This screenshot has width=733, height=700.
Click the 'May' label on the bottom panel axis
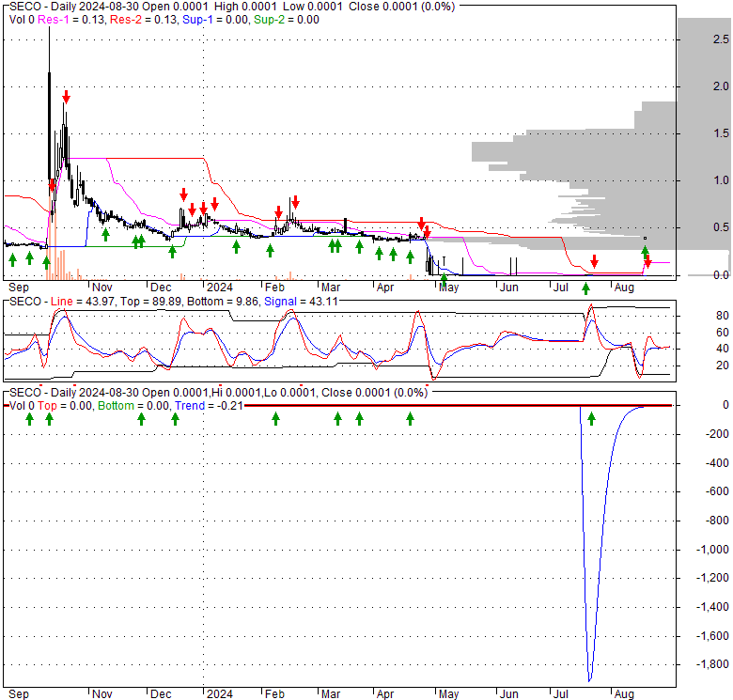[x=448, y=693]
